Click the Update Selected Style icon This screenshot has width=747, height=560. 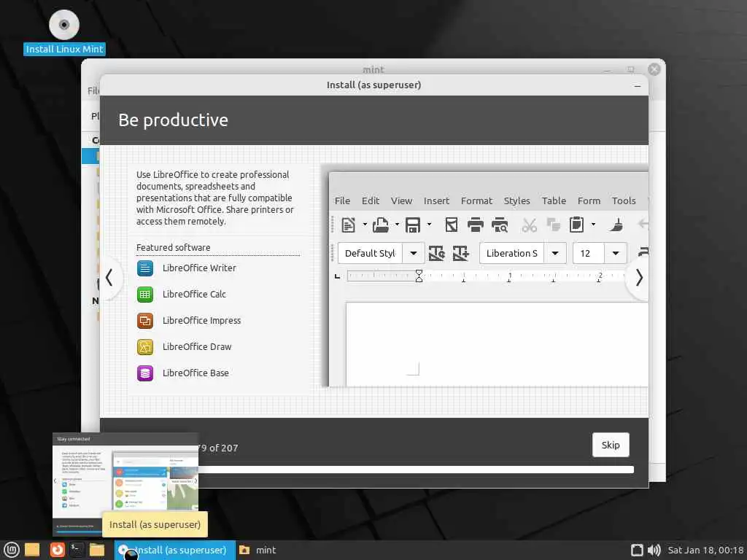(436, 253)
